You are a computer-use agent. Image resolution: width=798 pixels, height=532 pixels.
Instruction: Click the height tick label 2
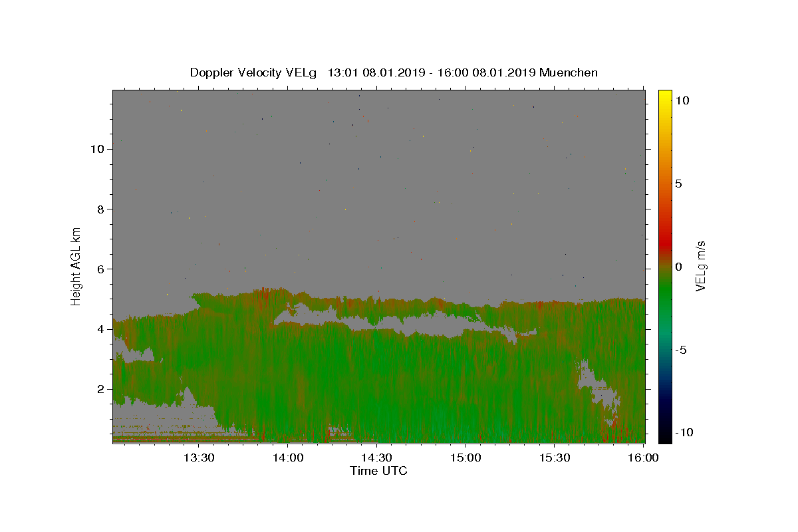100,389
